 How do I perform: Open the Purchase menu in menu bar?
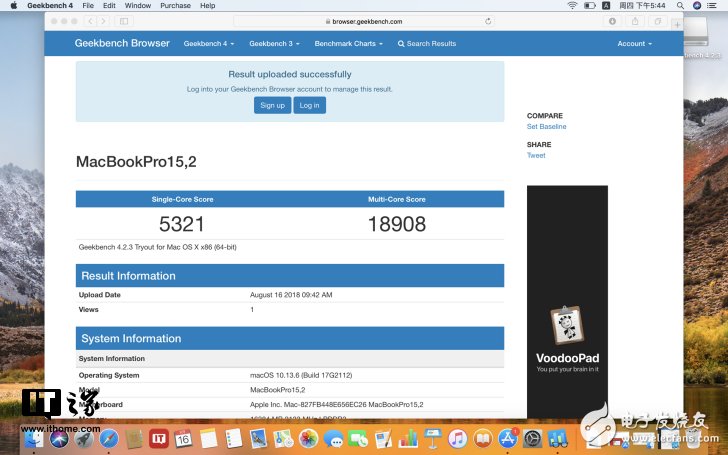[175, 6]
